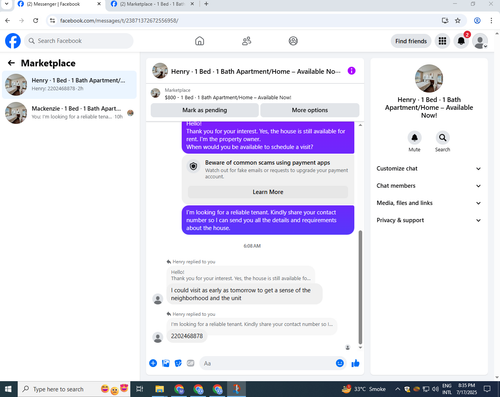Screen dimensions: 500x397
Task: Click Windows taskbar search box
Action: (x=74, y=389)
